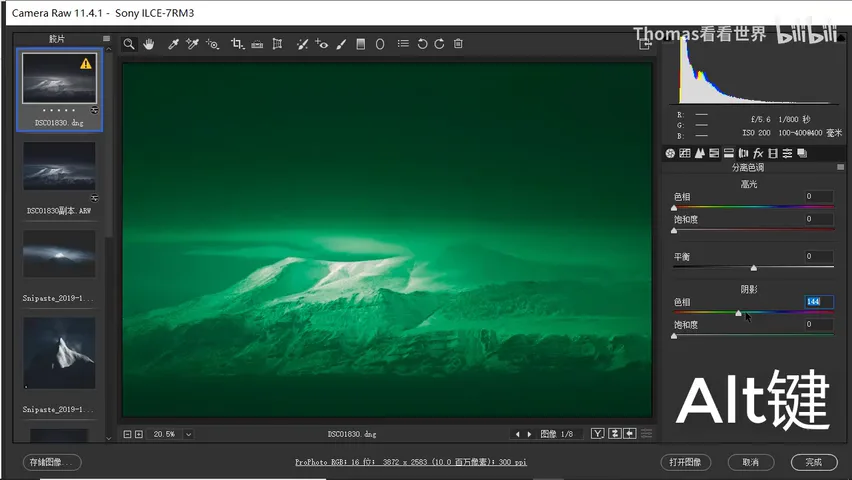
Task: Open the Lens Corrections panel tab
Action: [743, 153]
